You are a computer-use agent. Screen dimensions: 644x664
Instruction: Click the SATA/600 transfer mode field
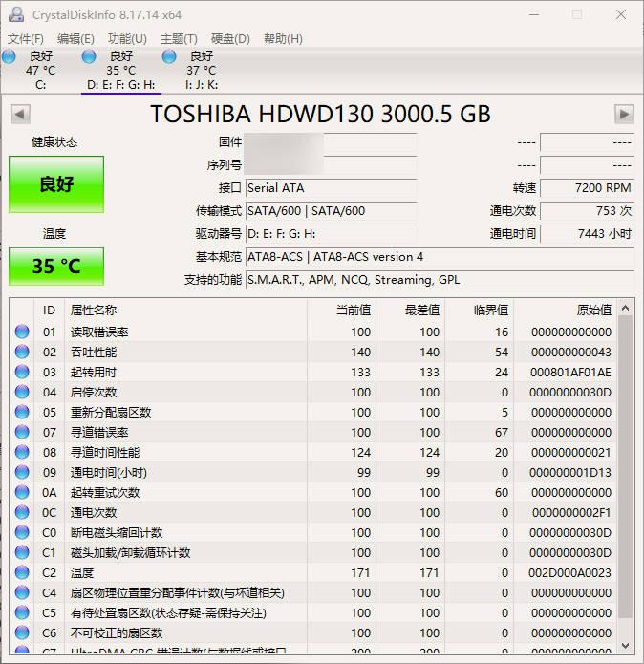point(332,211)
